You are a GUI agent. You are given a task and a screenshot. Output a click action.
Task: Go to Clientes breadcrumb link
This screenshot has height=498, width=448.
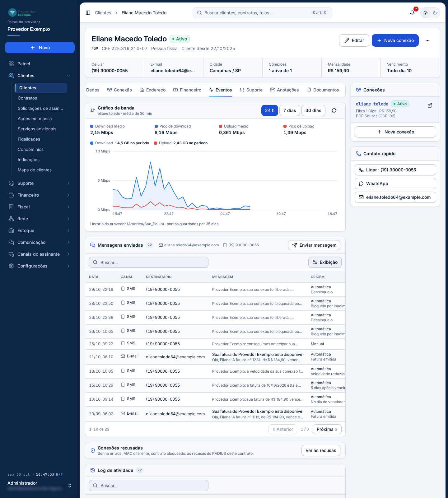pos(103,13)
